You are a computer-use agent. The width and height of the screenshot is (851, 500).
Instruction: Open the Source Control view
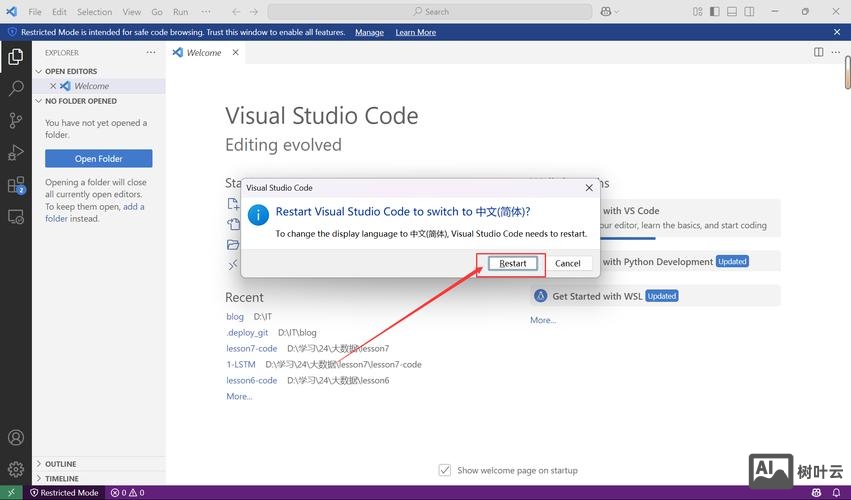tap(15, 120)
